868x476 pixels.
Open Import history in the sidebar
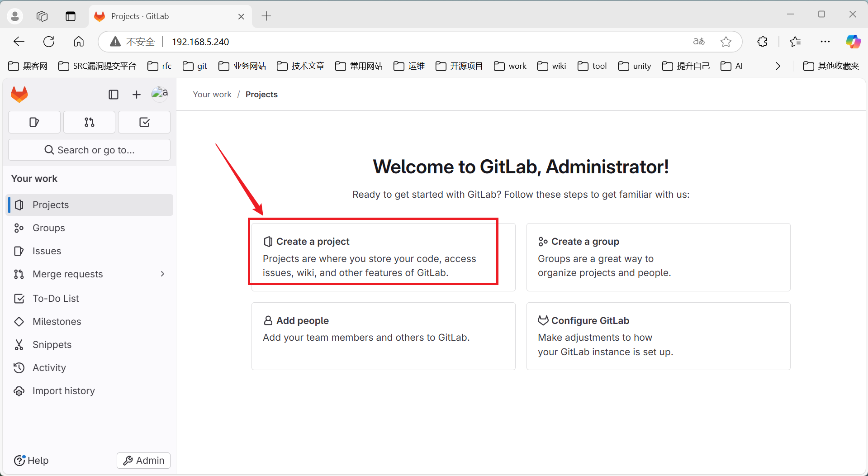coord(90,391)
